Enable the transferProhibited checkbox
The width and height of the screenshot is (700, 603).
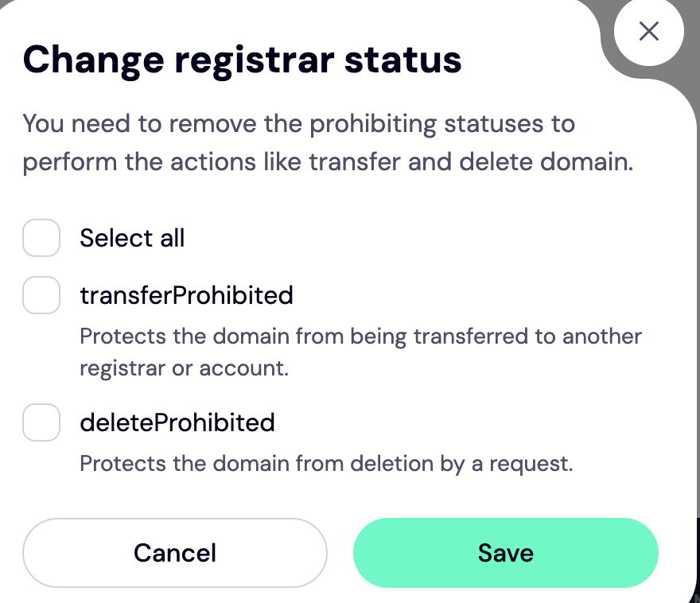pos(41,295)
